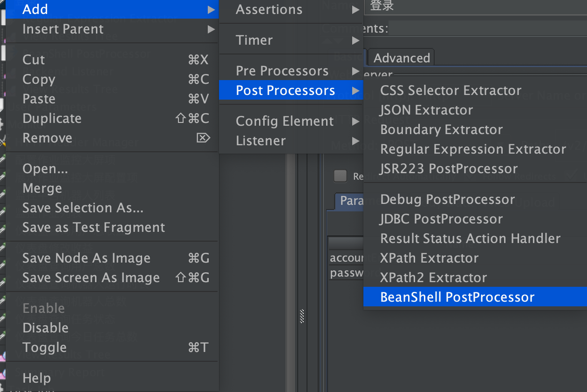The image size is (587, 392).
Task: Disable the selected element
Action: 112,328
